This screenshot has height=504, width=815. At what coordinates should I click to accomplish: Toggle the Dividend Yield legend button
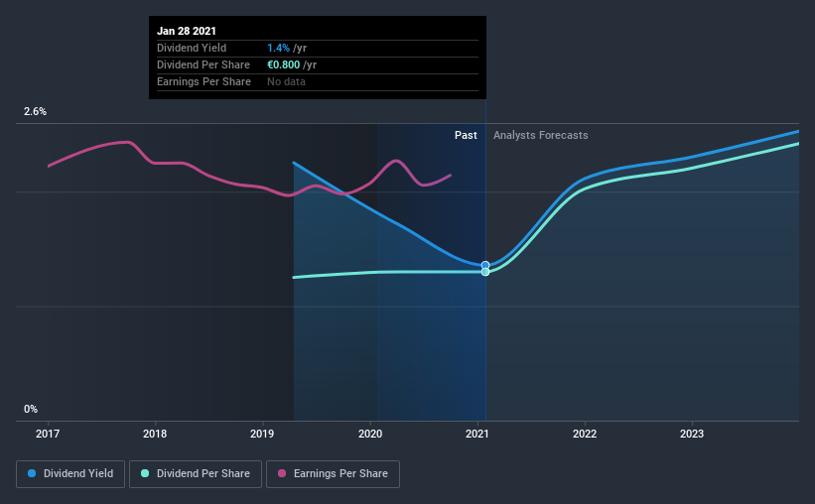pyautogui.click(x=70, y=474)
